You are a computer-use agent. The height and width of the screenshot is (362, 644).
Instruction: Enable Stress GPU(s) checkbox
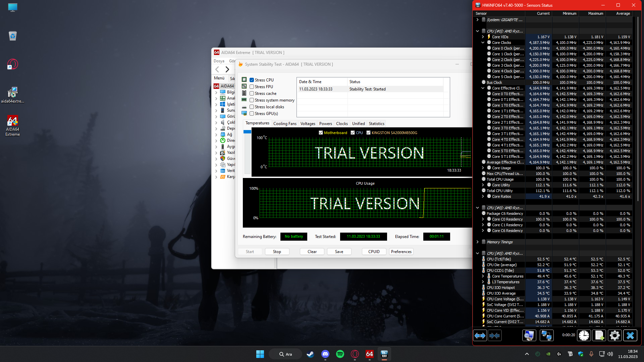coord(252,114)
